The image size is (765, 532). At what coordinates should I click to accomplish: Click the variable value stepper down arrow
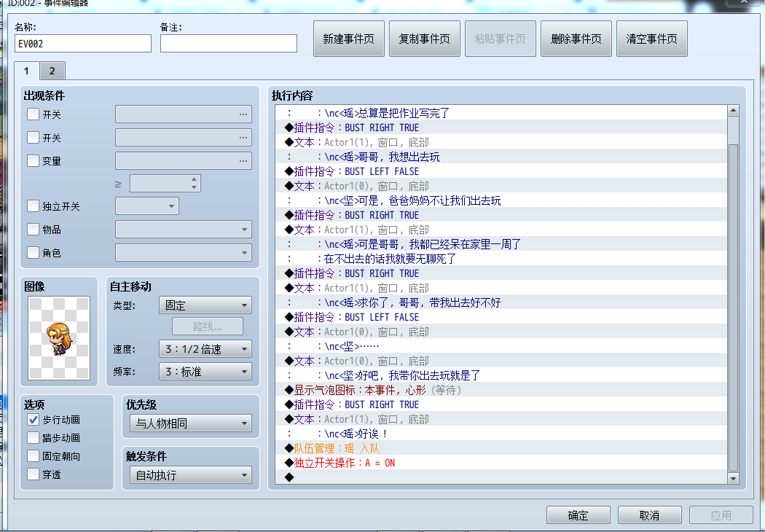195,187
